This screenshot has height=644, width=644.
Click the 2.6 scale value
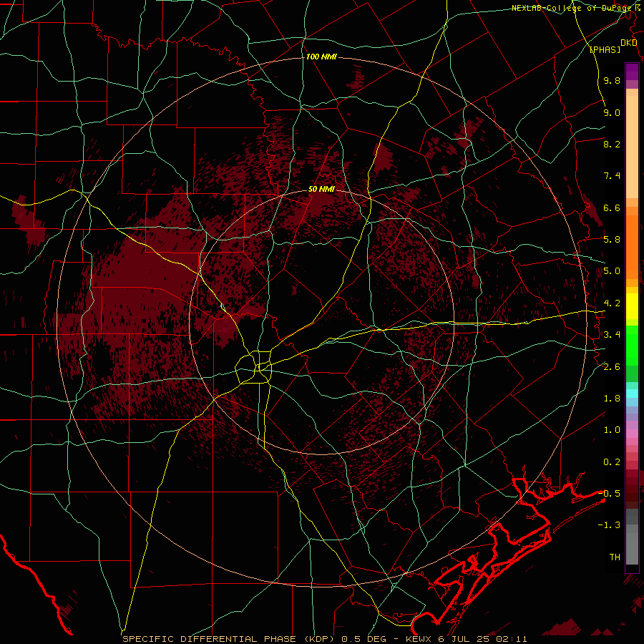[x=612, y=366]
